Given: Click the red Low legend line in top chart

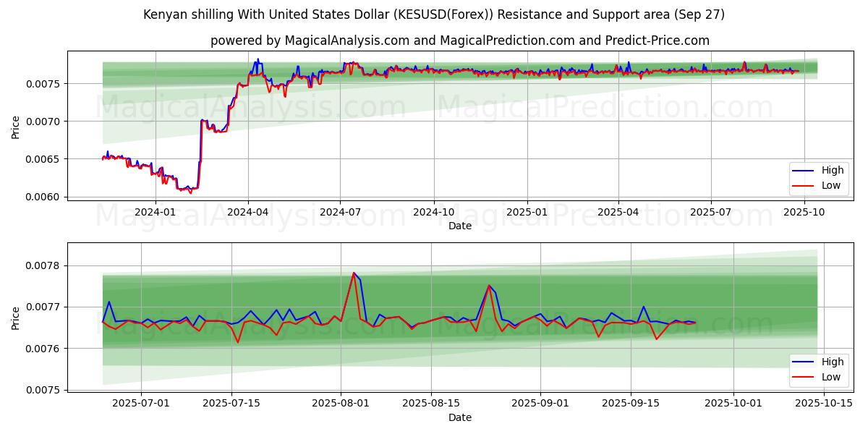Looking at the screenshot, I should (x=804, y=185).
